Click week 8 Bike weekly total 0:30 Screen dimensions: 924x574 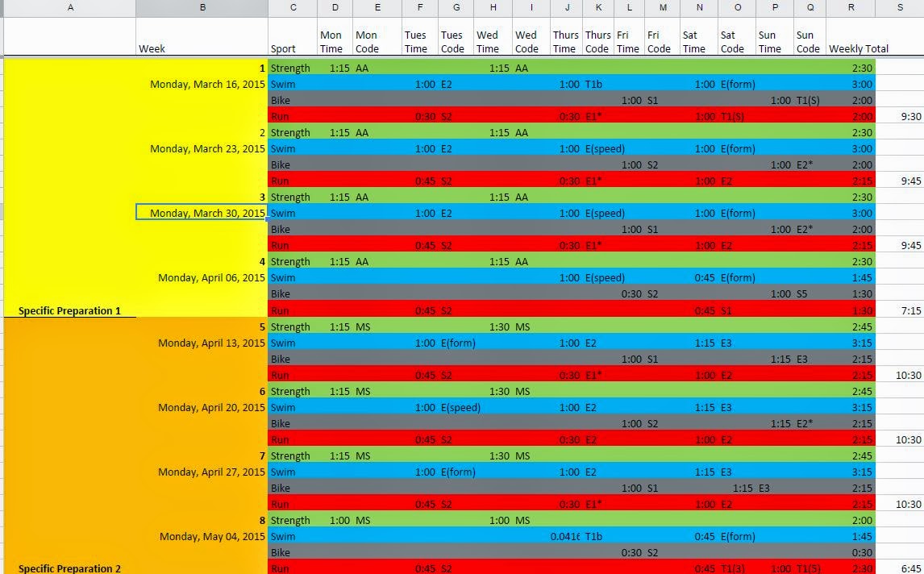[851, 553]
